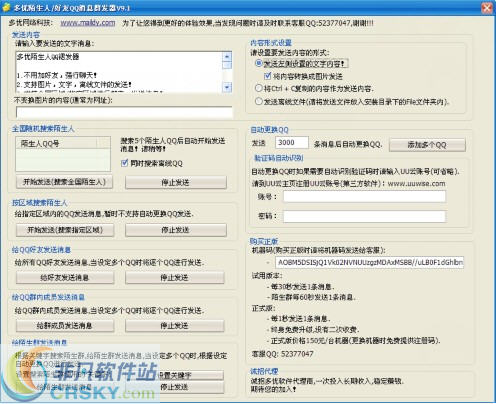496x404 pixels.
Task: Click 停止发送 in 给QQ好友发送消息 section
Action: pos(175,278)
